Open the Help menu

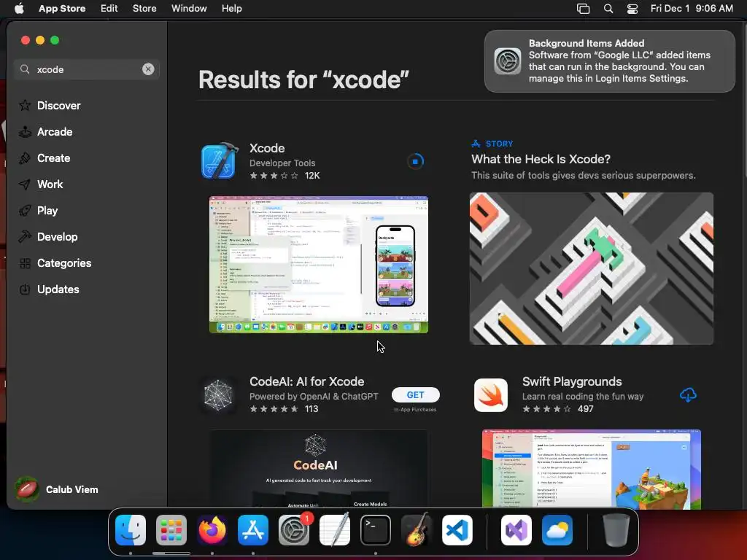coord(231,8)
